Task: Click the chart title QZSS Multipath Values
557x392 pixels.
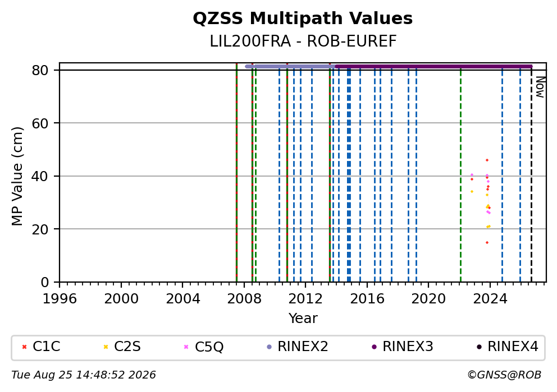Action: pyautogui.click(x=303, y=19)
